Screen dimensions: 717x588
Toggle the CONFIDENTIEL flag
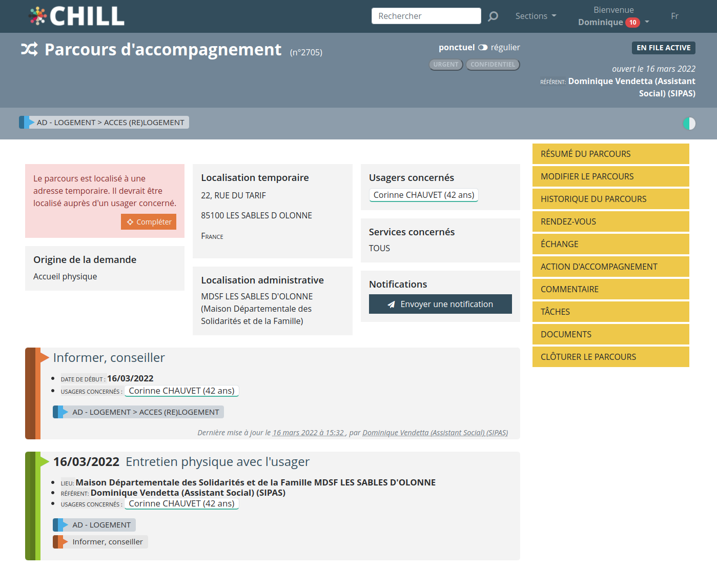(493, 65)
